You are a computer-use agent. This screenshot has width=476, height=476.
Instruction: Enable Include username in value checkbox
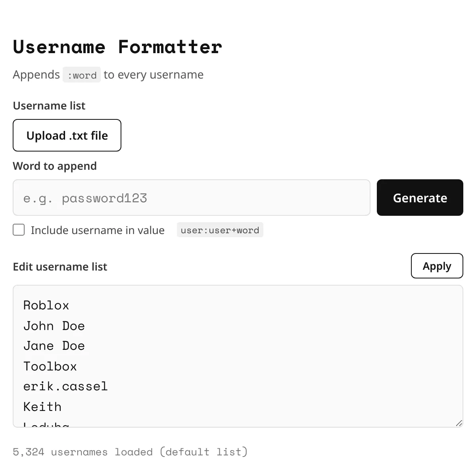[19, 230]
